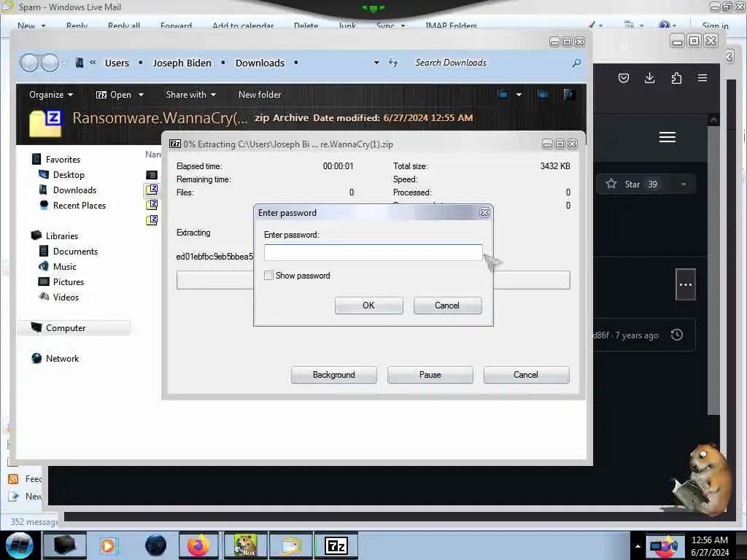Open Firefox application menu

(703, 77)
